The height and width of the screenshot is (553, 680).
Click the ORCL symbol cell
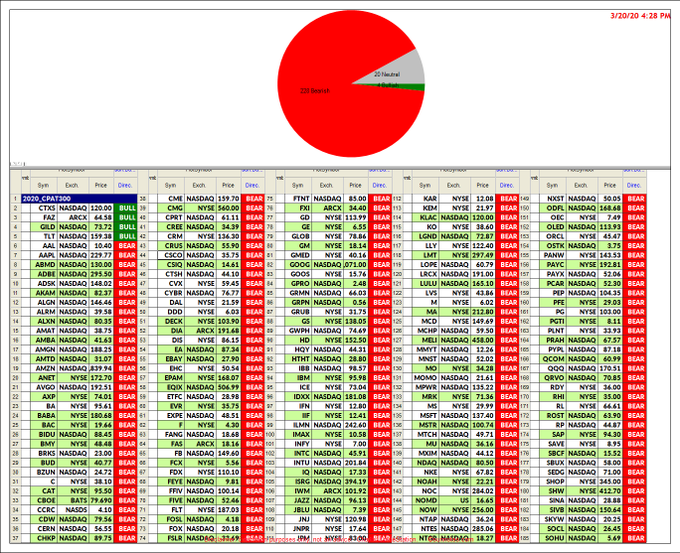[553, 236]
